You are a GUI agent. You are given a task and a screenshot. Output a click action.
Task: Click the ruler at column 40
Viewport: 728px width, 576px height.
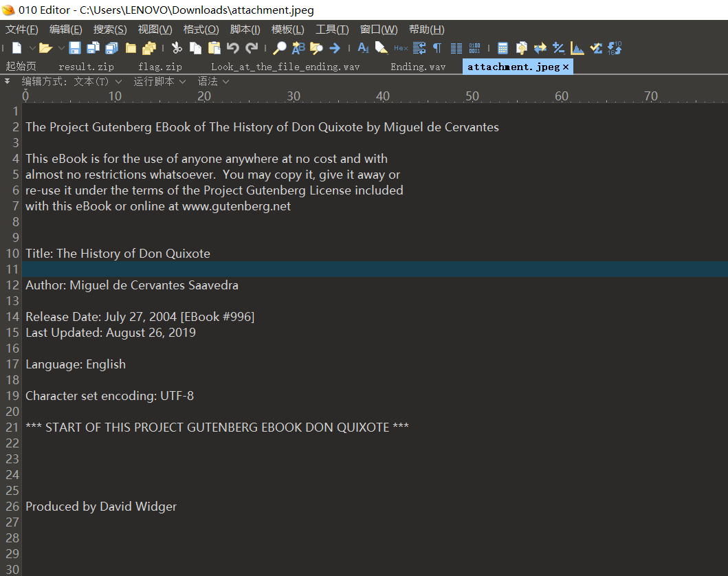383,96
